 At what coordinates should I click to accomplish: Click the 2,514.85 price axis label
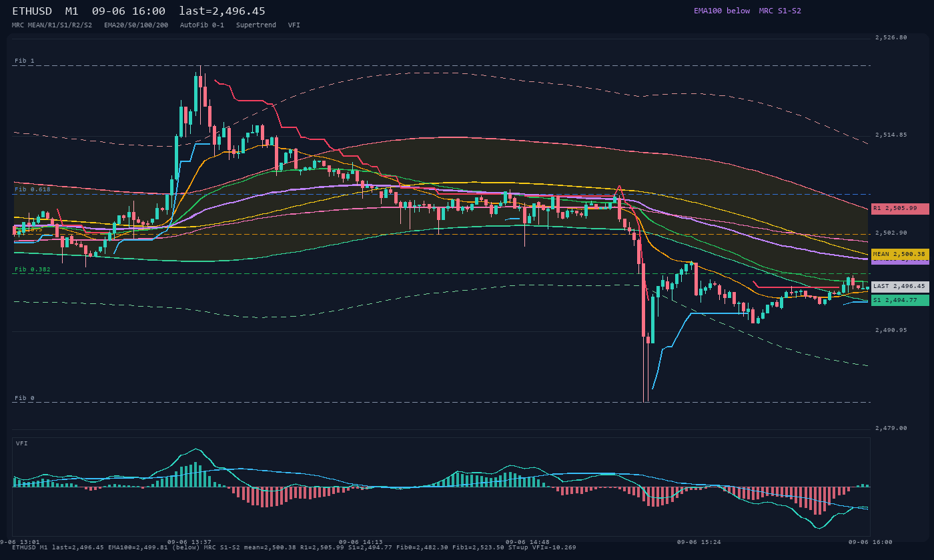tap(891, 135)
